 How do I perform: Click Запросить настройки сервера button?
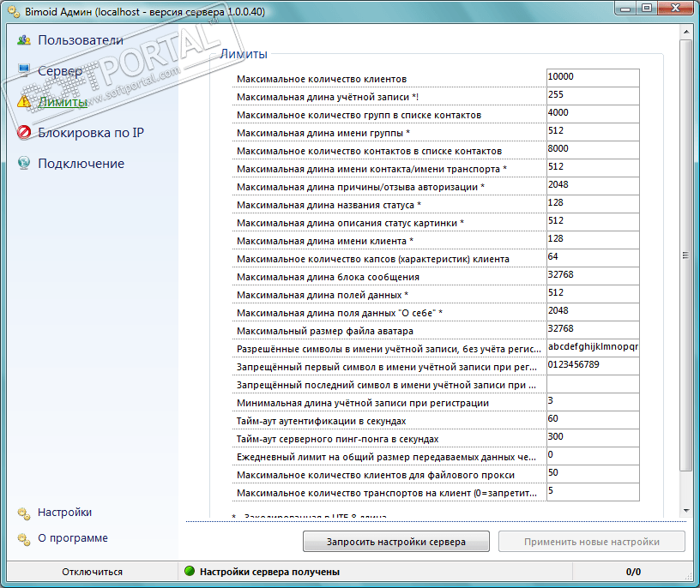click(x=396, y=541)
